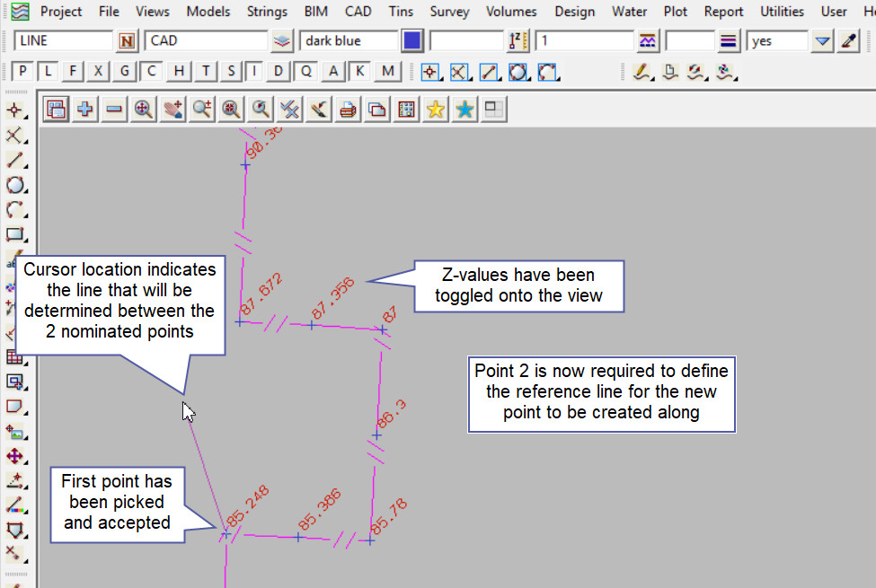Click the layers icon beside CAD model field
Viewport: 876px width, 588px height.
(282, 41)
